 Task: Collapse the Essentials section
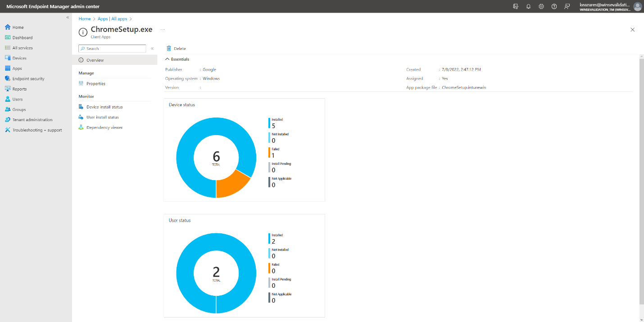168,59
